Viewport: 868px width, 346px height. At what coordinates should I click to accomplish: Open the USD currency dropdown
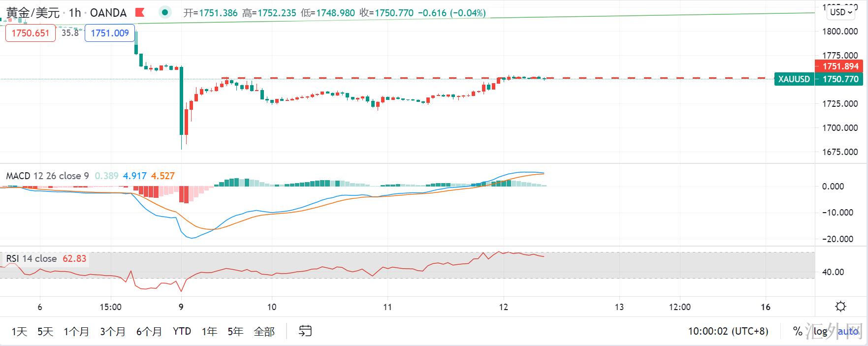[841, 12]
